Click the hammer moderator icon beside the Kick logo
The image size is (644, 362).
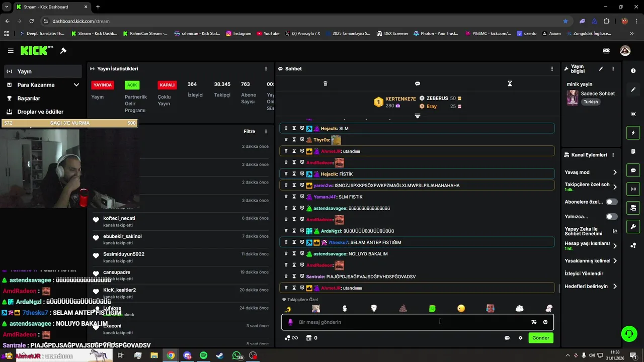(63, 51)
